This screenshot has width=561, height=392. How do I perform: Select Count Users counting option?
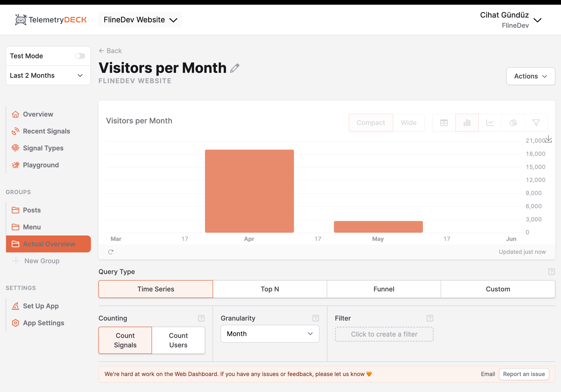(x=178, y=340)
